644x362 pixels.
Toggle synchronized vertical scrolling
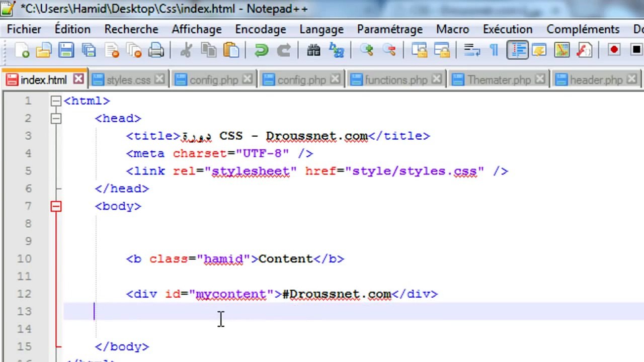click(419, 50)
